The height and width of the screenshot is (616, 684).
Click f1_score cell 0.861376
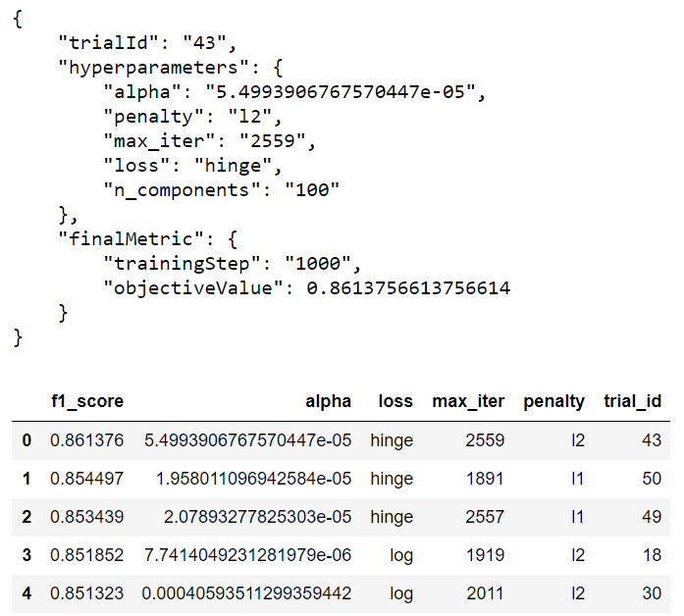tap(86, 440)
